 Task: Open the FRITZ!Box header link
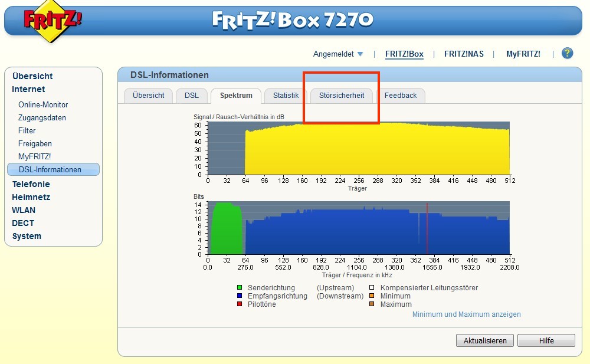404,54
